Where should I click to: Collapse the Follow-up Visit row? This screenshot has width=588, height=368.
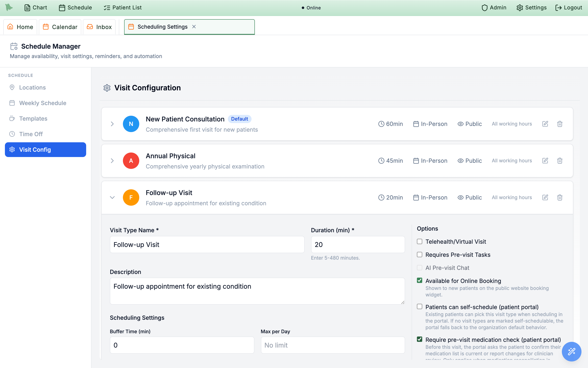pos(112,197)
